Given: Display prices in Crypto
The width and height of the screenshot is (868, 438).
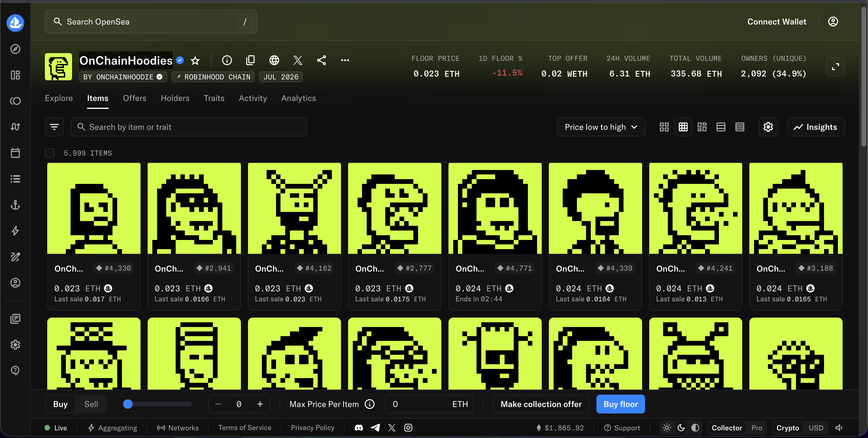Looking at the screenshot, I should 787,428.
